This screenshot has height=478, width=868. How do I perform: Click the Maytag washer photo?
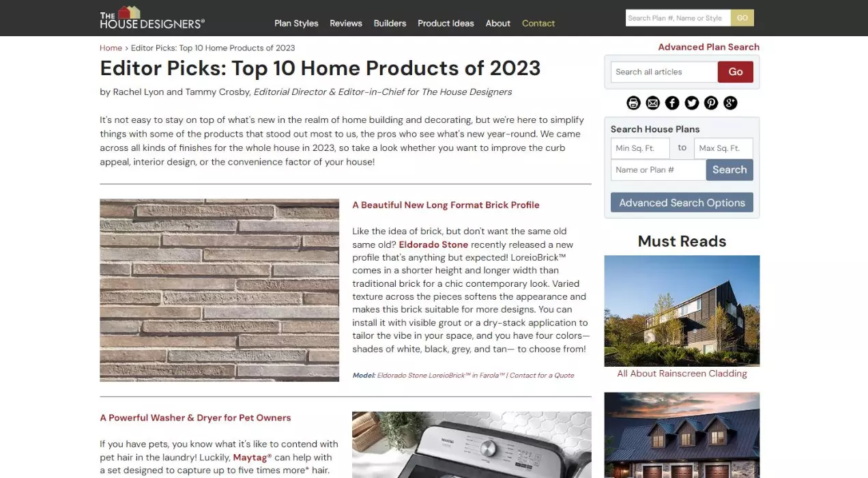pyautogui.click(x=472, y=445)
